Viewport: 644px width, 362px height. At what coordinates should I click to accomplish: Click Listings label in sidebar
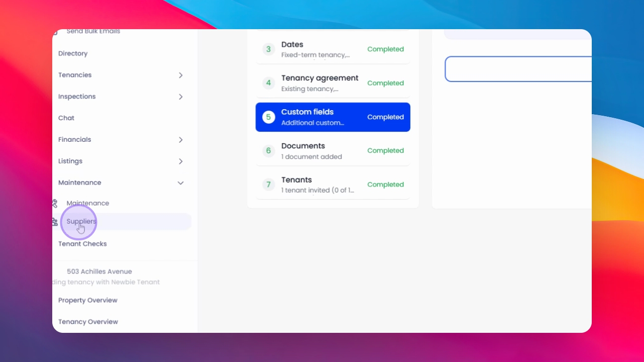click(x=70, y=161)
